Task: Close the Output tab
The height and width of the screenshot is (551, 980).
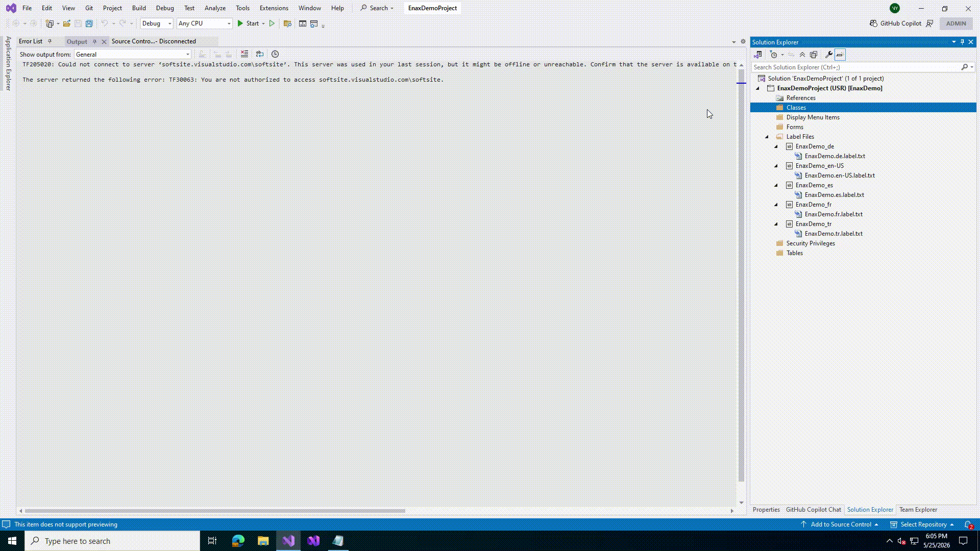Action: pyautogui.click(x=104, y=42)
